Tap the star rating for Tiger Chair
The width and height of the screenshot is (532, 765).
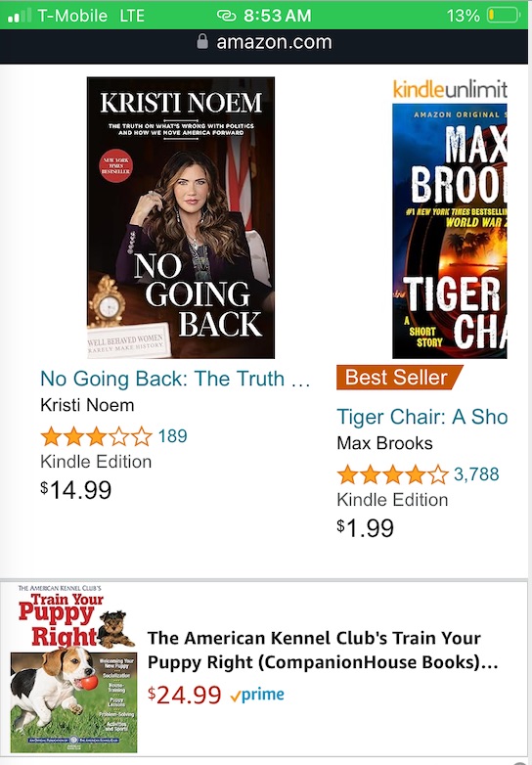point(392,474)
